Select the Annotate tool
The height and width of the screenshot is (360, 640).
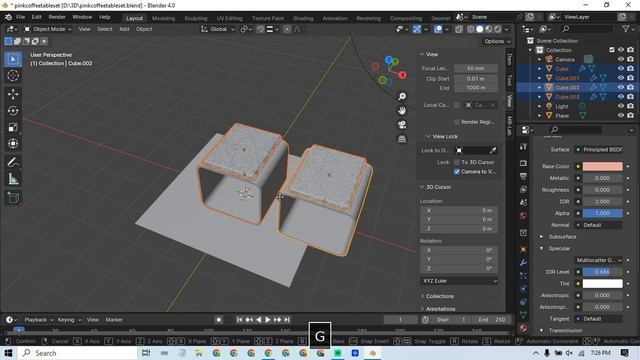coord(13,162)
